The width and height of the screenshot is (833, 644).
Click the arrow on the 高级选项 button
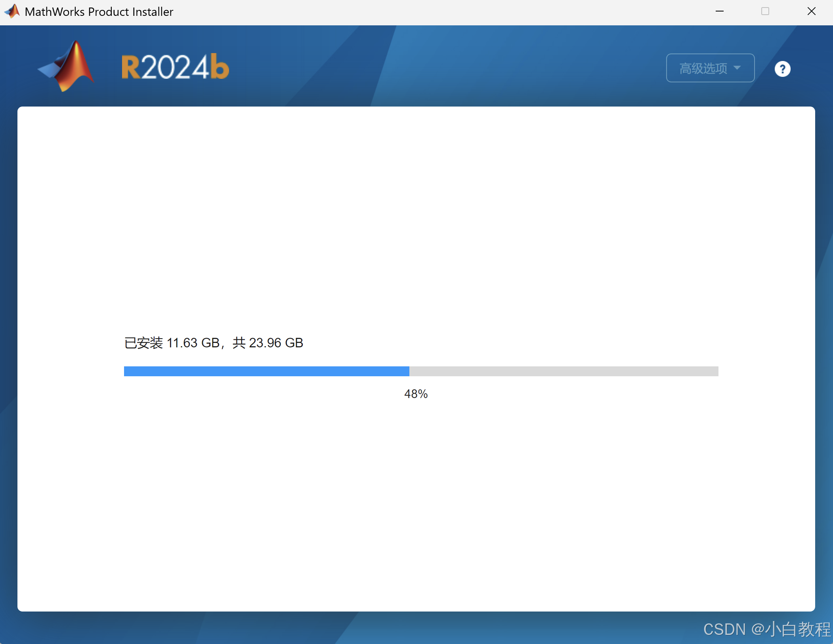click(x=737, y=68)
